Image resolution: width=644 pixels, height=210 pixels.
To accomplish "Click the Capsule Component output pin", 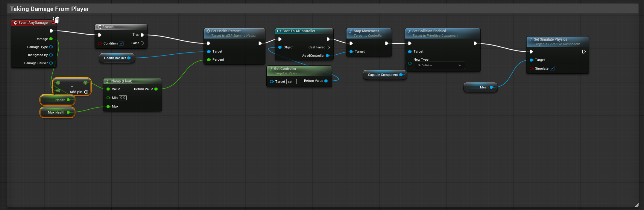I will [x=401, y=75].
